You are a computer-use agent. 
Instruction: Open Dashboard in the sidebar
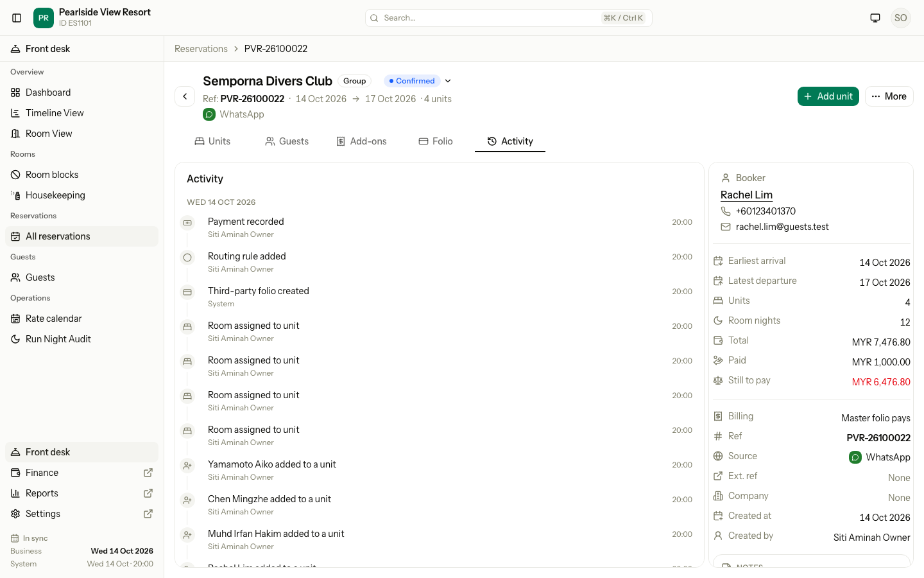tap(81, 92)
